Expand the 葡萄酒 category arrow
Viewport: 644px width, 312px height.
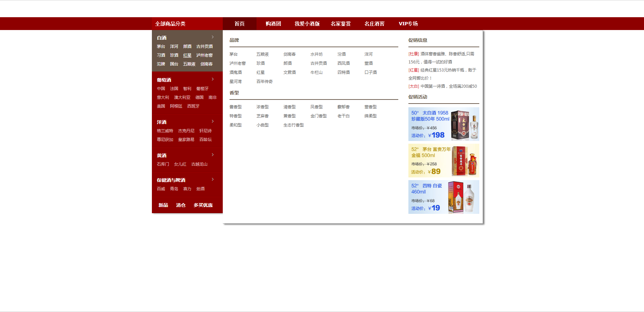click(213, 79)
